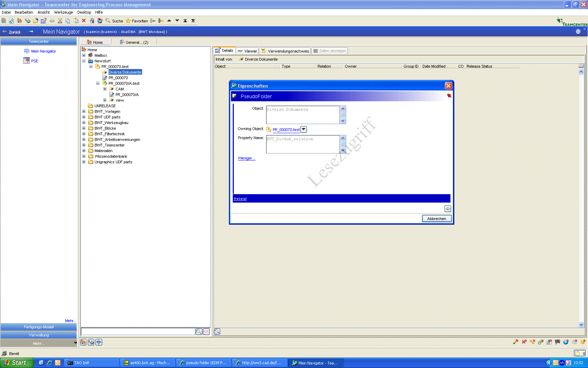Screen dimensions: 588x368
Task: Click the magnifier icon below details table
Action: (x=217, y=332)
